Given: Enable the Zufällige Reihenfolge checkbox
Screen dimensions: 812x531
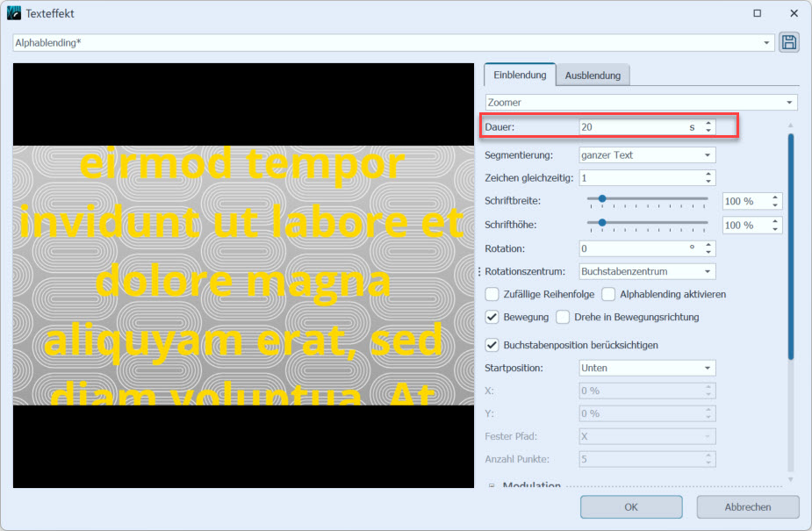Looking at the screenshot, I should coord(492,294).
